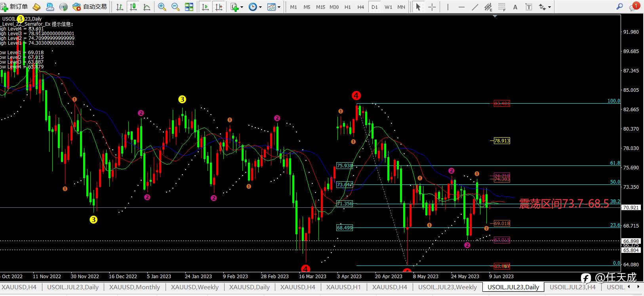Screen dimensions: 644x296
Task: Select the D1 timeframe
Action: click(374, 7)
